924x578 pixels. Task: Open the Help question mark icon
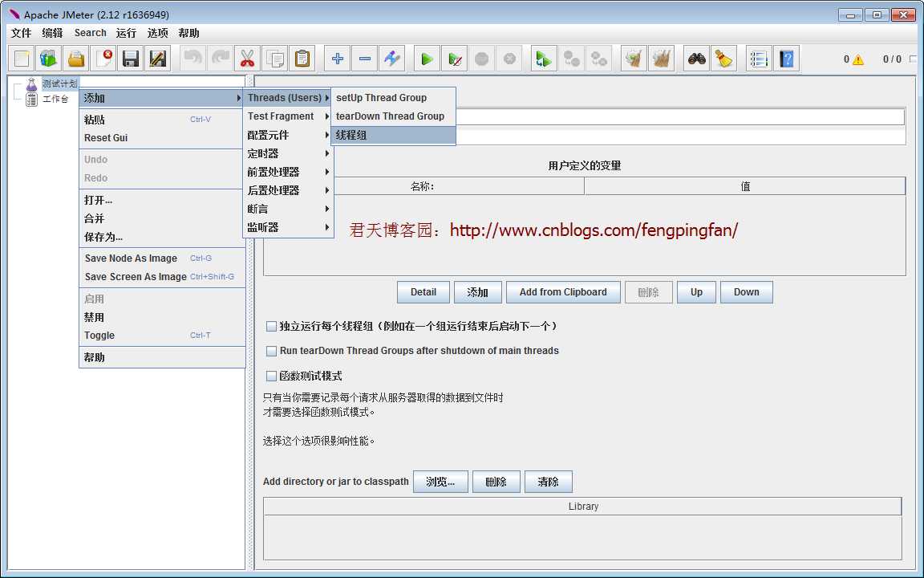pos(786,59)
